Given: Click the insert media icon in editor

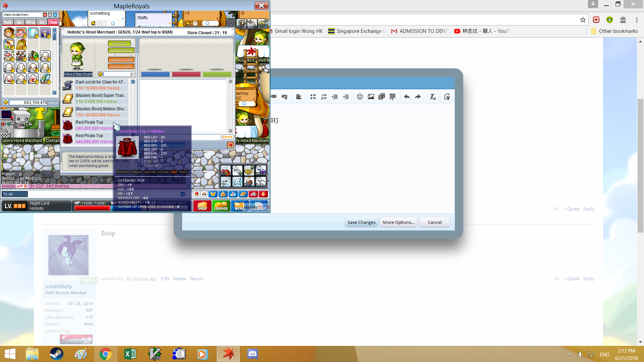Looking at the screenshot, I should pos(382,97).
